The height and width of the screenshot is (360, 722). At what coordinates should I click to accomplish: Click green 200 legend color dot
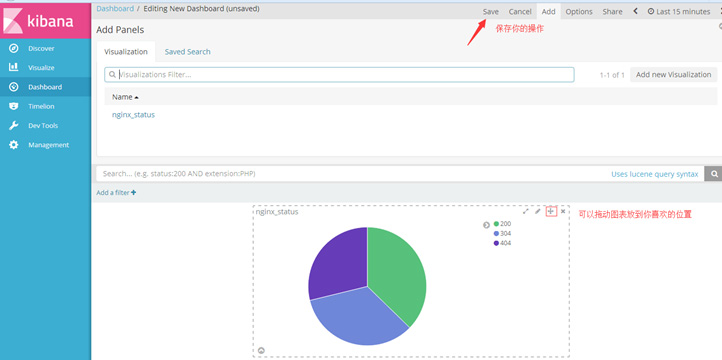click(x=496, y=224)
